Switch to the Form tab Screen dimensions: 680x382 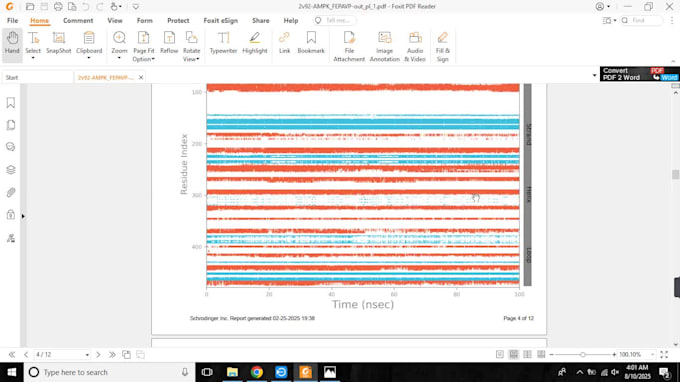coord(144,20)
